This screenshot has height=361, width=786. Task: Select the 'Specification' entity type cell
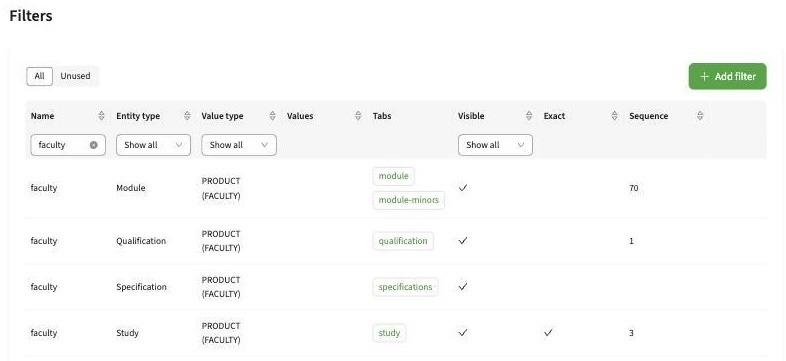pos(141,287)
